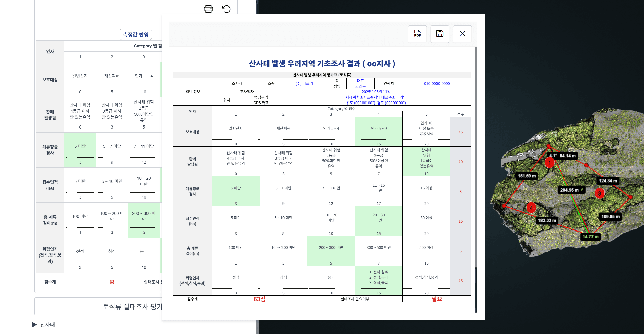Select 인가 5~9 in the 보호대상 row
Viewport: 644px width, 334px height.
[x=379, y=128]
